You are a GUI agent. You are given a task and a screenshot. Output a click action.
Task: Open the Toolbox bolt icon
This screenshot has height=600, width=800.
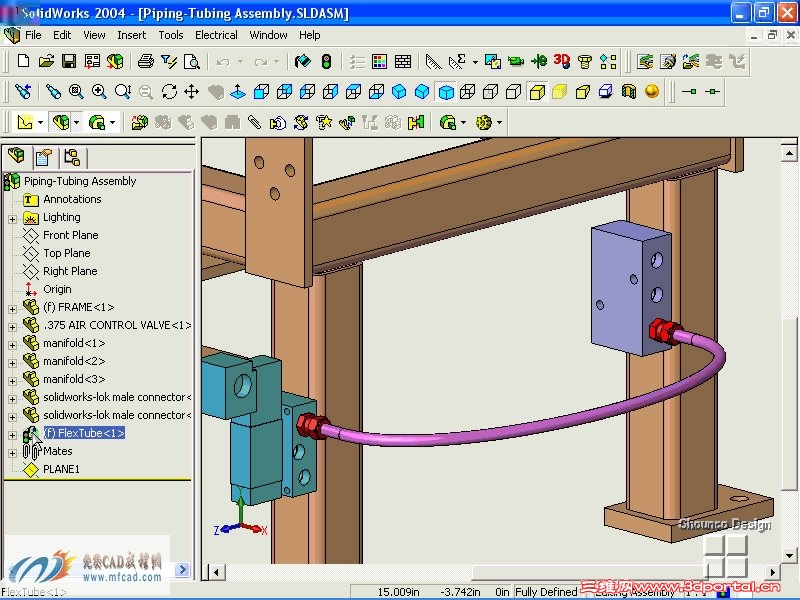coord(585,61)
